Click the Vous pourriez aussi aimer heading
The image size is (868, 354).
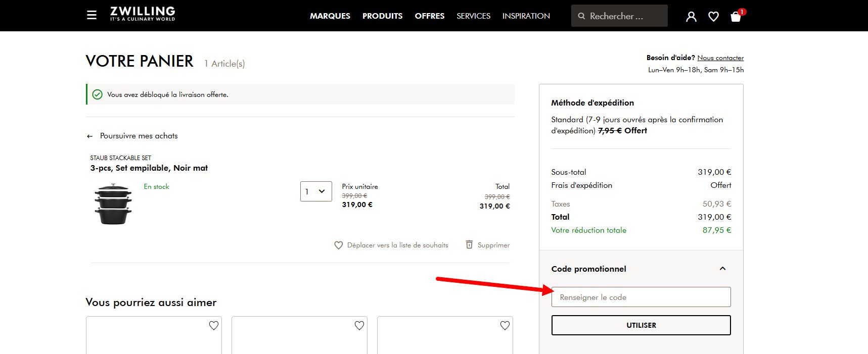[151, 302]
